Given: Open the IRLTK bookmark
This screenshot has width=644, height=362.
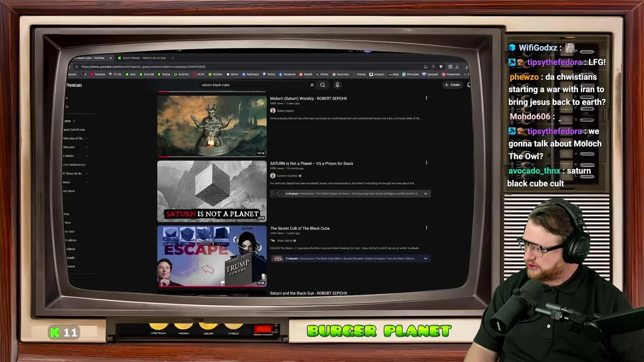Looking at the screenshot, I should pos(199,74).
